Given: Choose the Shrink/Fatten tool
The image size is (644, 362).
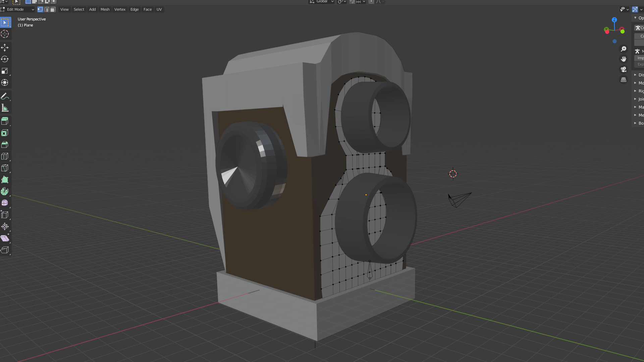Looking at the screenshot, I should tap(5, 227).
